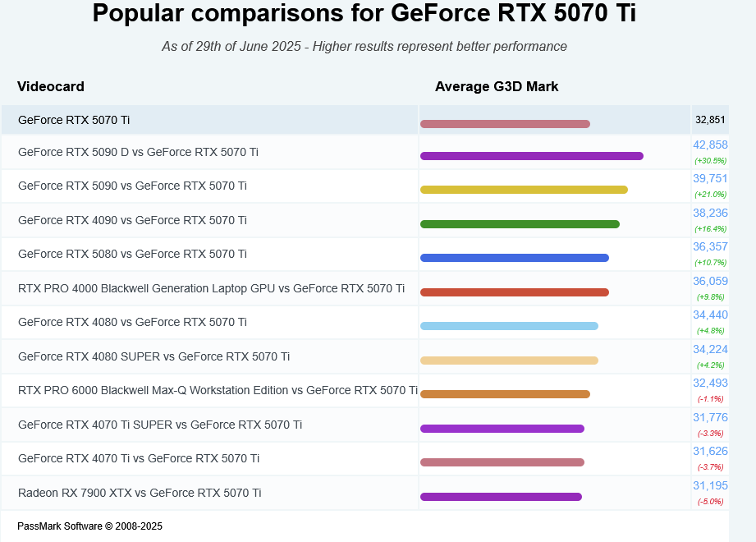This screenshot has height=542, width=756.
Task: Open GeForce RTX 4090 vs RTX 5070 Ti comparison
Action: [x=132, y=220]
